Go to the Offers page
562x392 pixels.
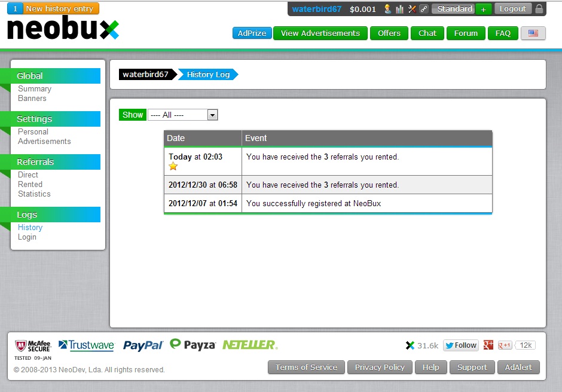point(389,33)
